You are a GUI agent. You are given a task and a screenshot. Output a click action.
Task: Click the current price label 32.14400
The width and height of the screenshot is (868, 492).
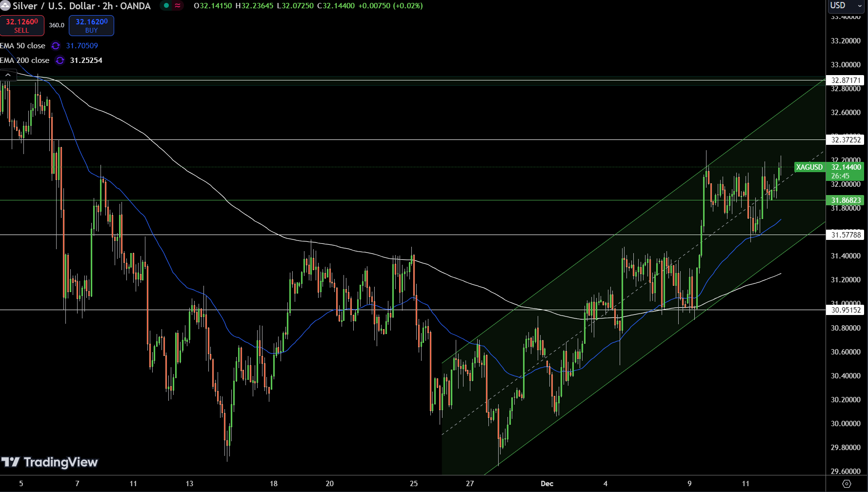click(846, 167)
